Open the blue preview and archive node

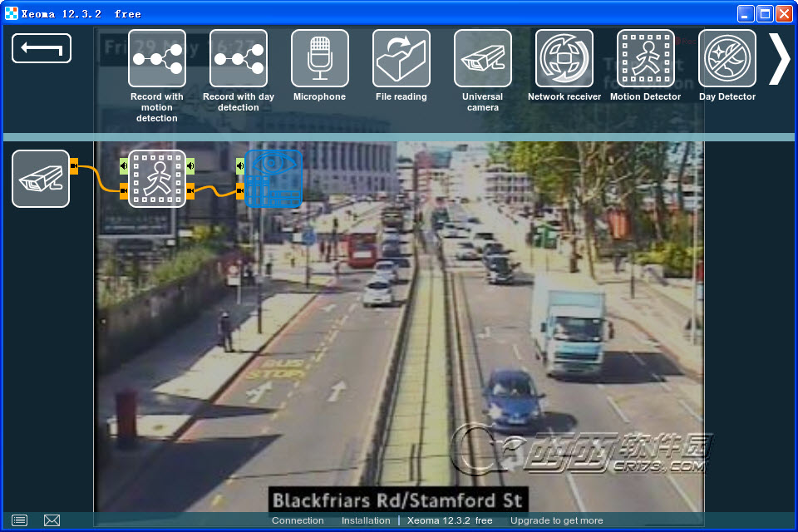273,179
